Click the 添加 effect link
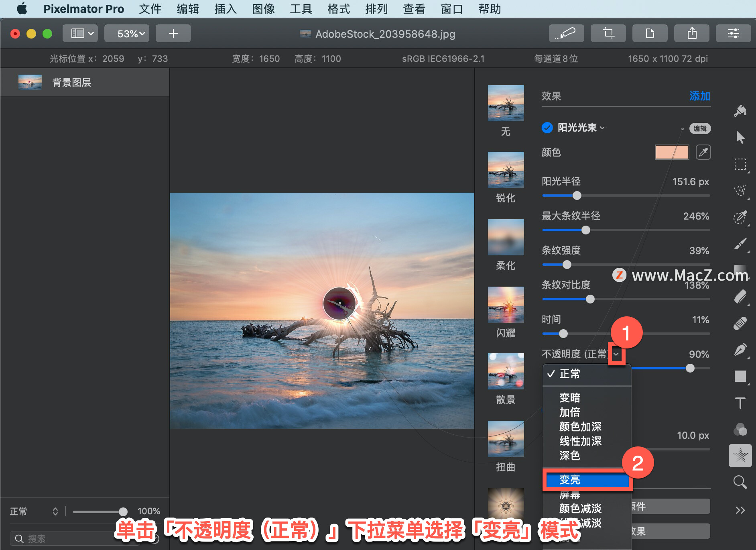This screenshot has width=756, height=550. point(700,96)
